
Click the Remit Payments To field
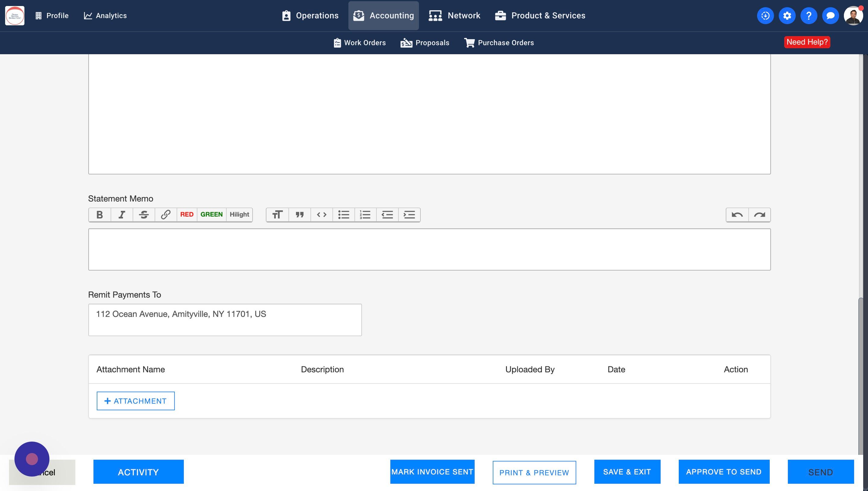225,320
